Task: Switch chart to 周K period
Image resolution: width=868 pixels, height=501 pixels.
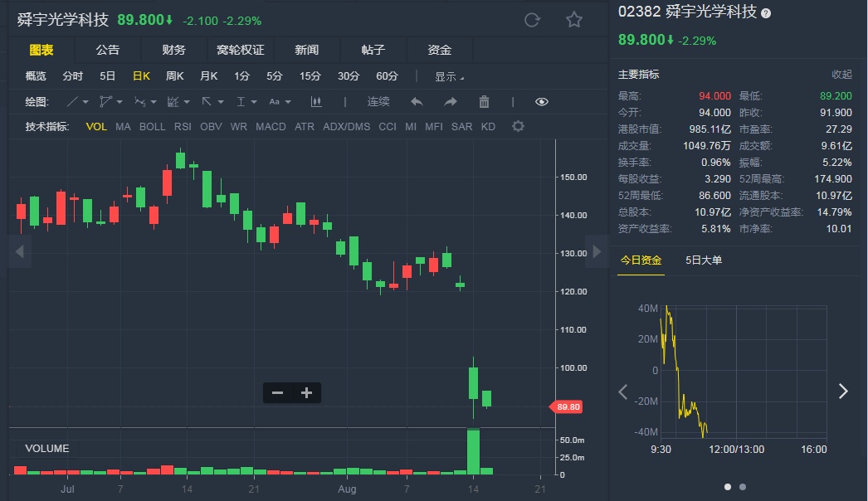Action: [175, 75]
